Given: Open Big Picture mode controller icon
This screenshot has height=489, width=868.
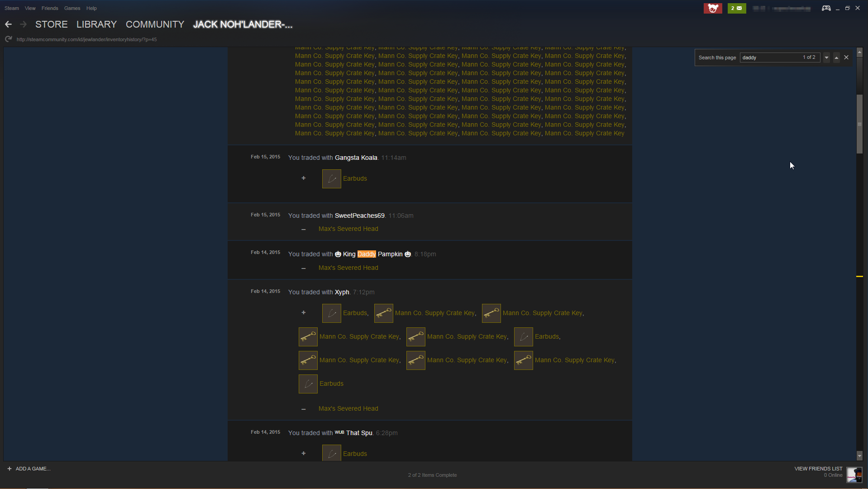Looking at the screenshot, I should pos(826,8).
